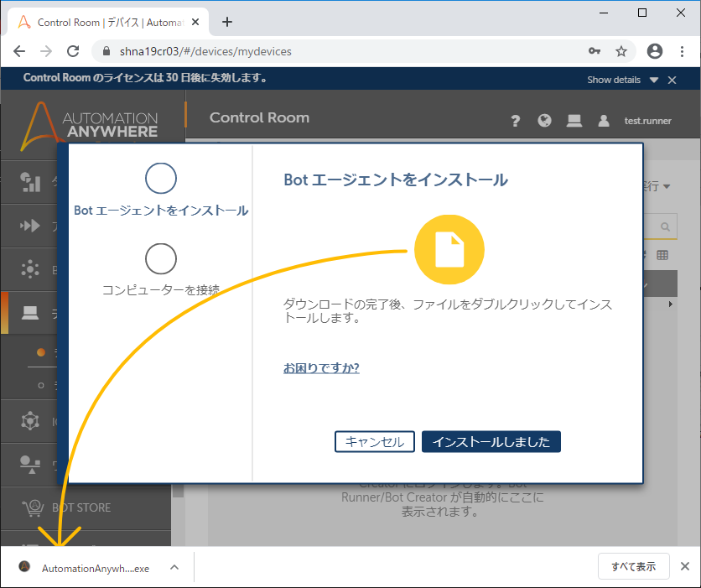Reload the page with the refresh icon
Image resolution: width=701 pixels, height=588 pixels.
pyautogui.click(x=73, y=51)
